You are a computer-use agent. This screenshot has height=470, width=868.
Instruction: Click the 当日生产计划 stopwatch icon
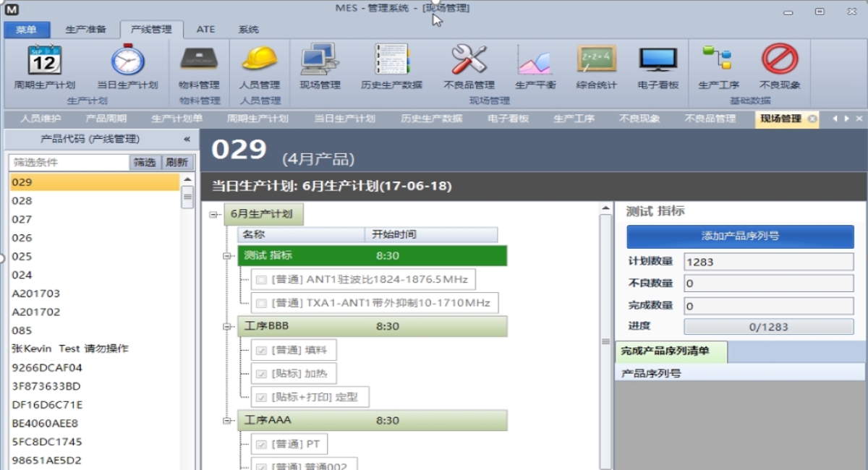127,61
